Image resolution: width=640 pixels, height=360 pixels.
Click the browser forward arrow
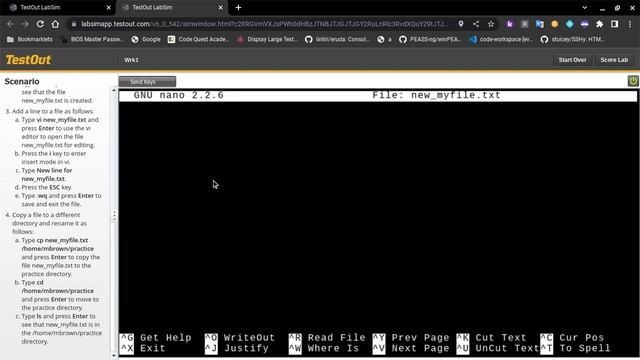click(x=25, y=24)
